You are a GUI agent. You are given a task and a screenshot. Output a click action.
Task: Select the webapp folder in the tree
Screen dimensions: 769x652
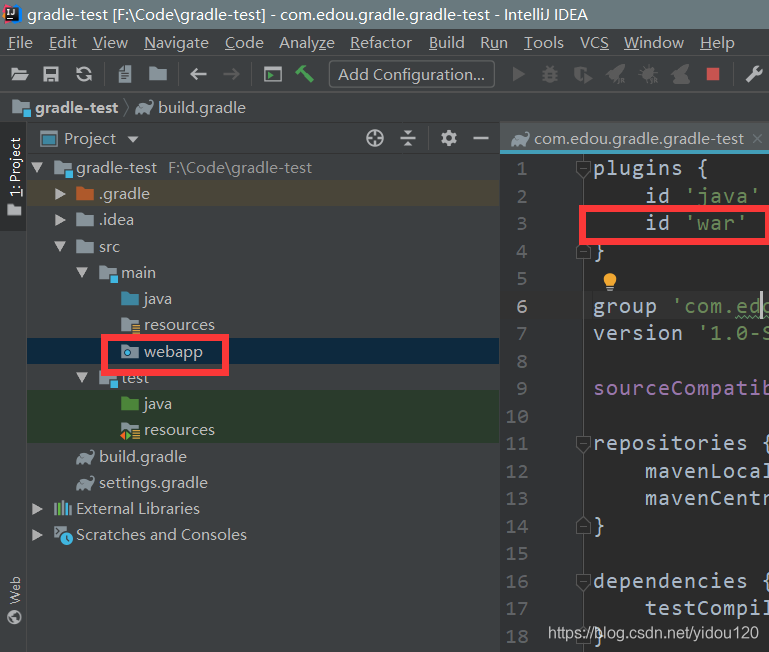[173, 352]
